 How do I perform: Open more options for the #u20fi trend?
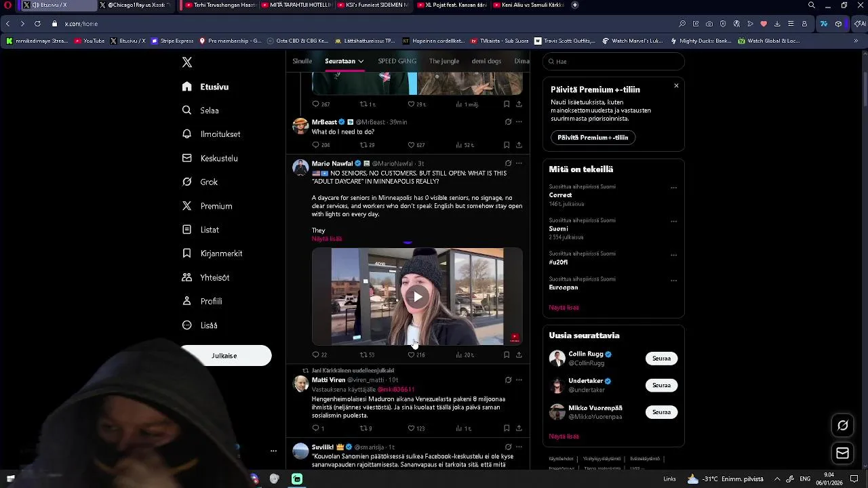(673, 255)
